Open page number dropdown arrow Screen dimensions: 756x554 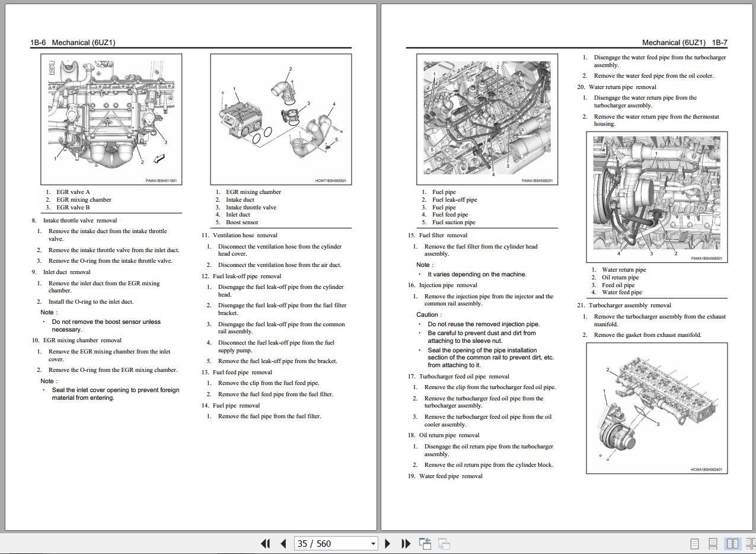click(373, 543)
